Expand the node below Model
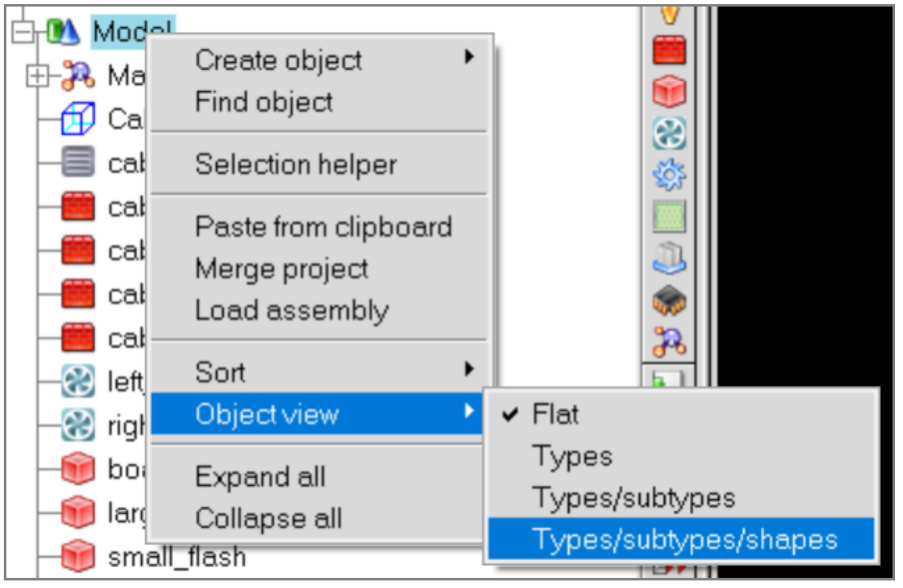Image resolution: width=903 pixels, height=588 pixels. tap(37, 75)
